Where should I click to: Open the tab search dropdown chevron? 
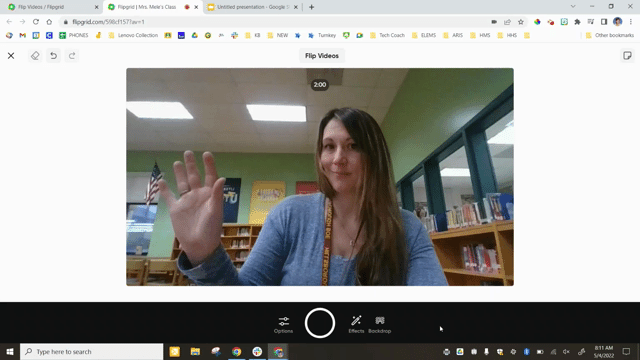click(573, 7)
